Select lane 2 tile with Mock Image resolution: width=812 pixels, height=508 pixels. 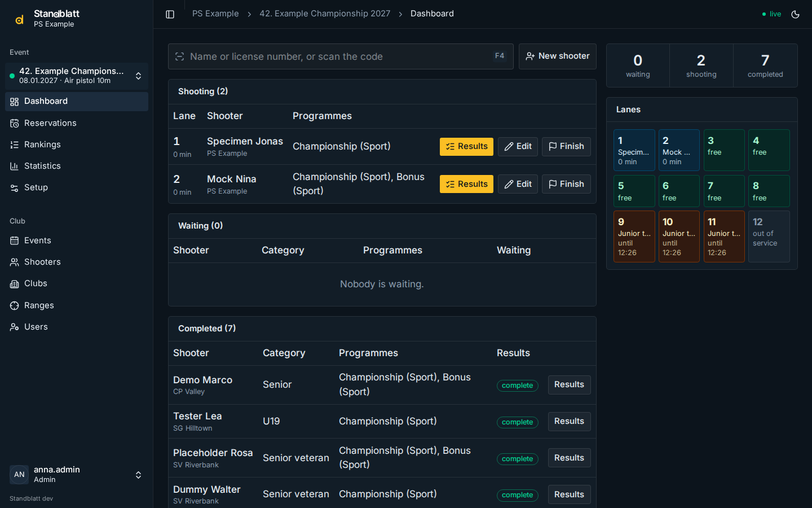[679, 150]
